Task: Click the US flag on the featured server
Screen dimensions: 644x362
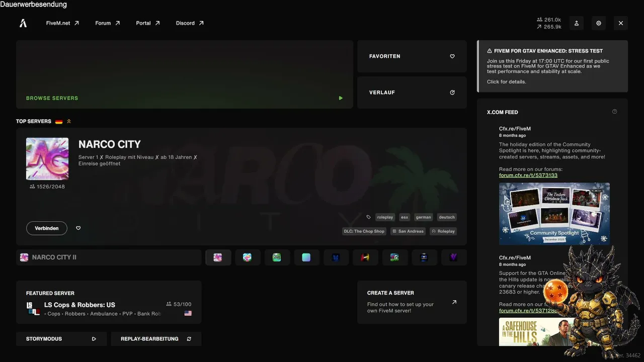Action: pos(188,313)
